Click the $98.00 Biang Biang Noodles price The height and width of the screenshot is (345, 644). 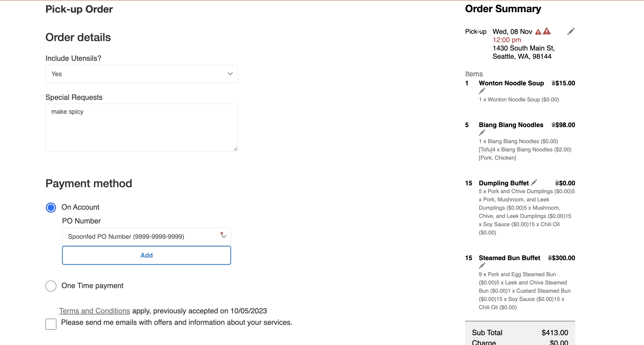click(x=565, y=125)
